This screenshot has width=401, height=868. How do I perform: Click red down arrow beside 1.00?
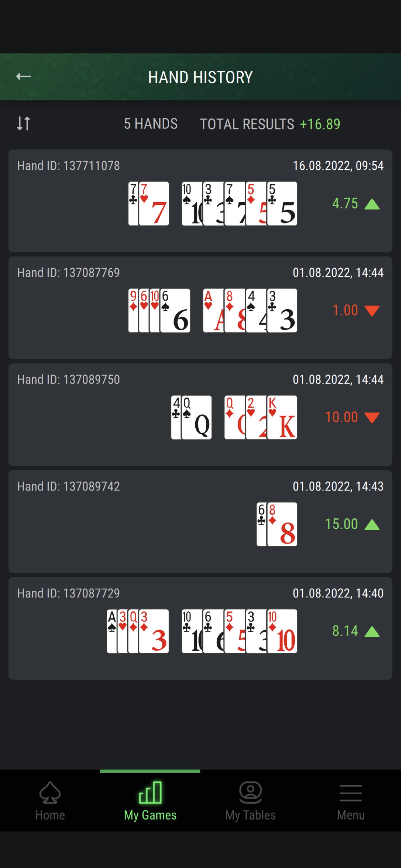pos(372,311)
